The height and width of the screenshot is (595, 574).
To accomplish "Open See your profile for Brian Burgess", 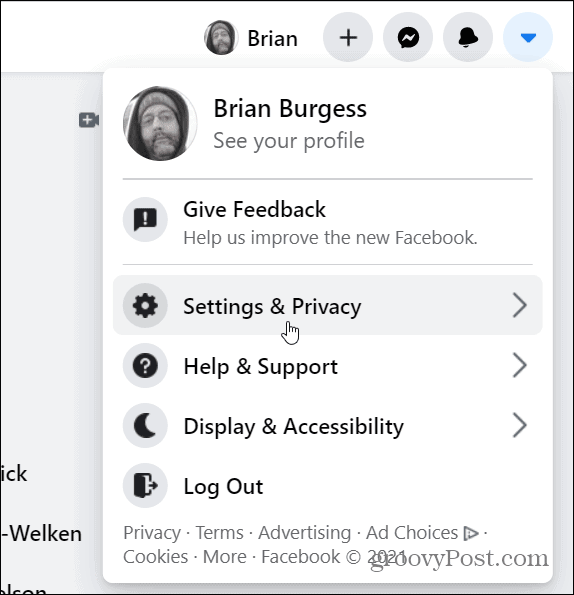I will pos(289,140).
